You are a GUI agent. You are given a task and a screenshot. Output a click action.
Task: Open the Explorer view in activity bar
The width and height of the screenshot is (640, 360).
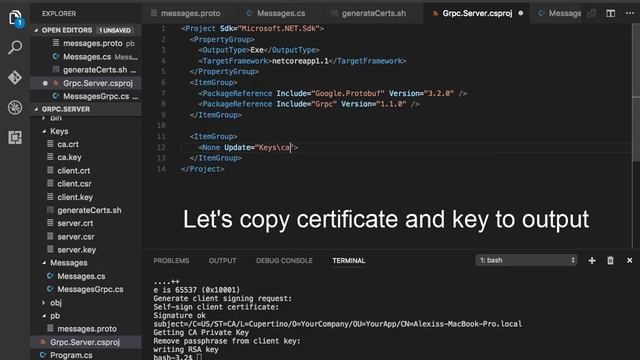coord(15,18)
